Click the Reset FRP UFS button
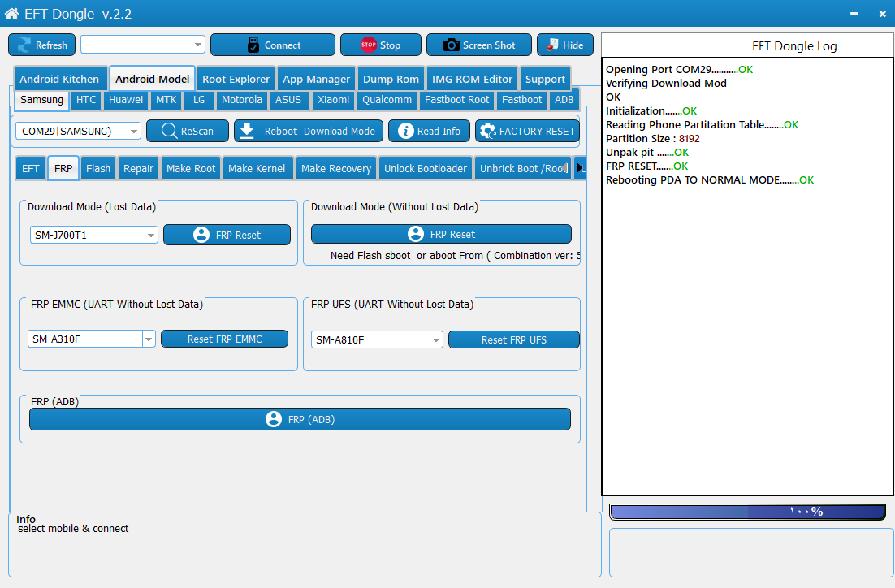The width and height of the screenshot is (895, 588). [514, 339]
